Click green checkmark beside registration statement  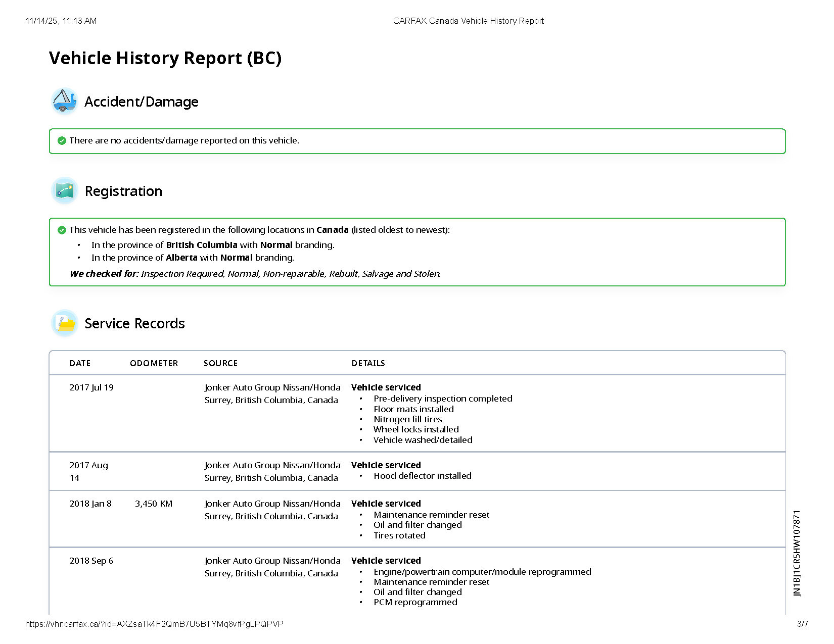(x=62, y=230)
